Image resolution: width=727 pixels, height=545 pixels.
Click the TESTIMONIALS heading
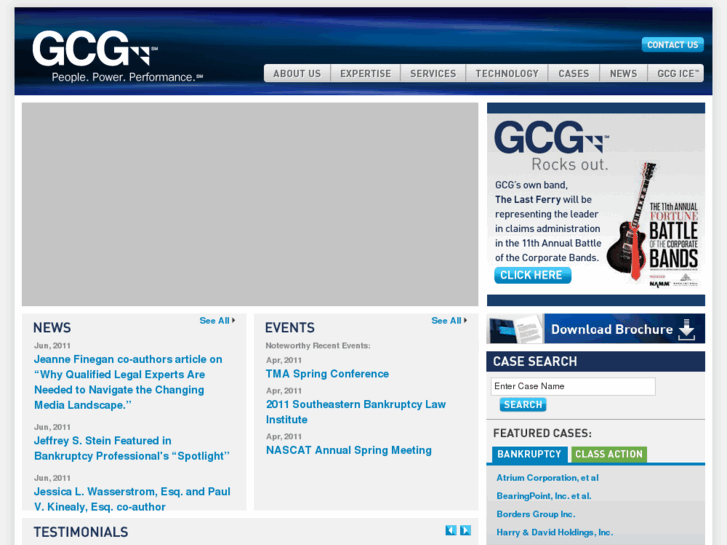coord(81,532)
